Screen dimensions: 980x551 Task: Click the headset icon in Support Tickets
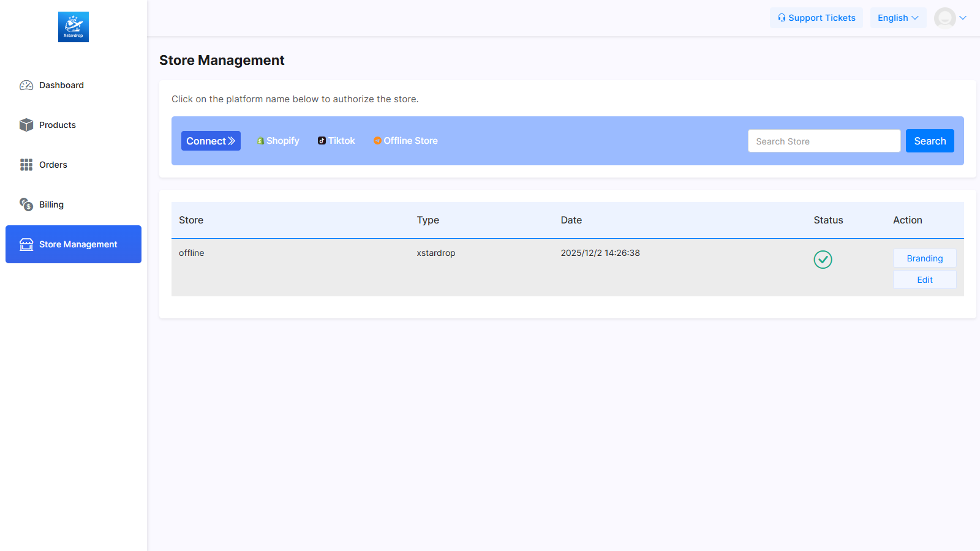click(x=782, y=18)
